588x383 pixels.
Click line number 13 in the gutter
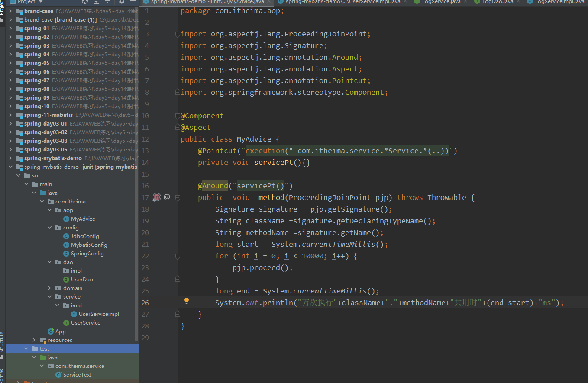click(x=145, y=151)
